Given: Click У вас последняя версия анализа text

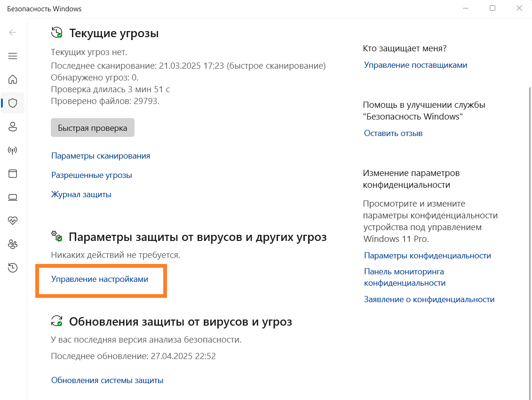Looking at the screenshot, I should point(146,340).
